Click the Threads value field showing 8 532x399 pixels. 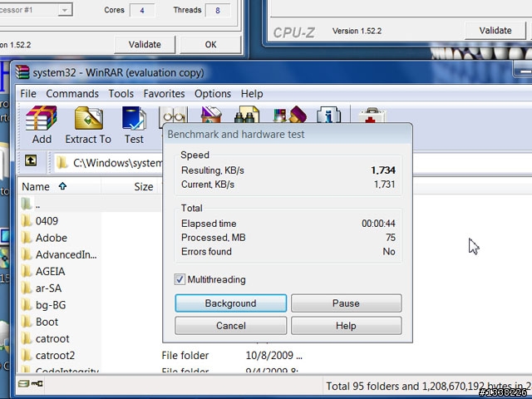point(218,10)
